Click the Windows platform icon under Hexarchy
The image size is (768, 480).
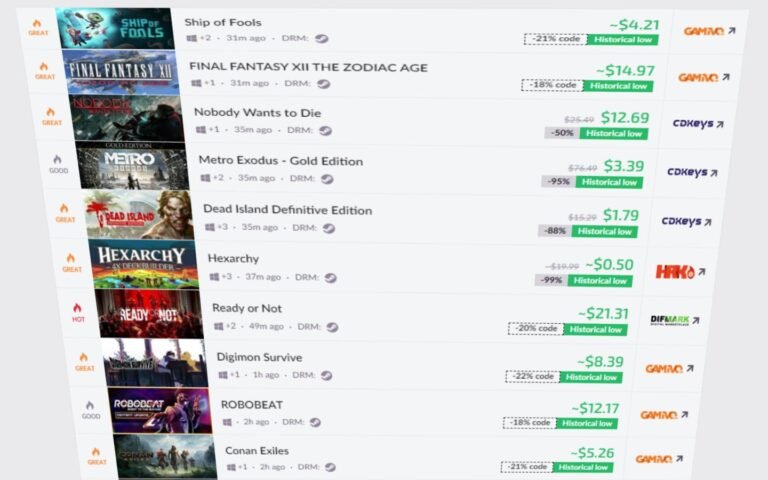[x=215, y=277]
